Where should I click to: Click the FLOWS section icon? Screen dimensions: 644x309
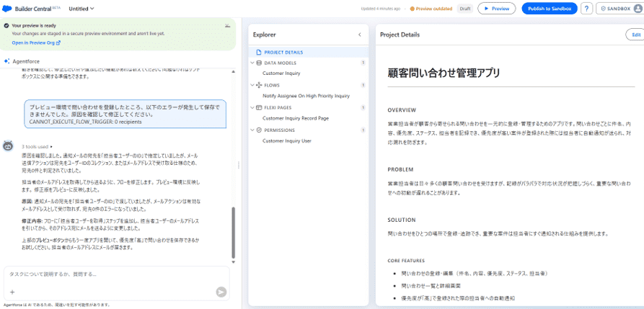tap(259, 85)
